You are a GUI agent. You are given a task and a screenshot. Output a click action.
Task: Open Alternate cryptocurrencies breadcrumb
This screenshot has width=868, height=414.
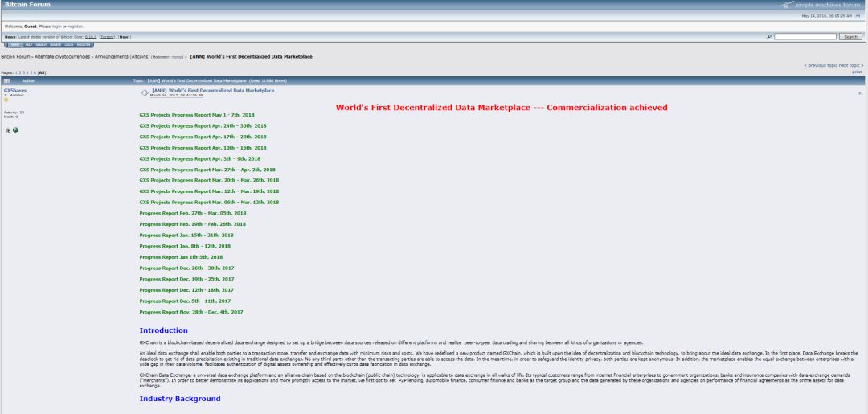[x=63, y=56]
